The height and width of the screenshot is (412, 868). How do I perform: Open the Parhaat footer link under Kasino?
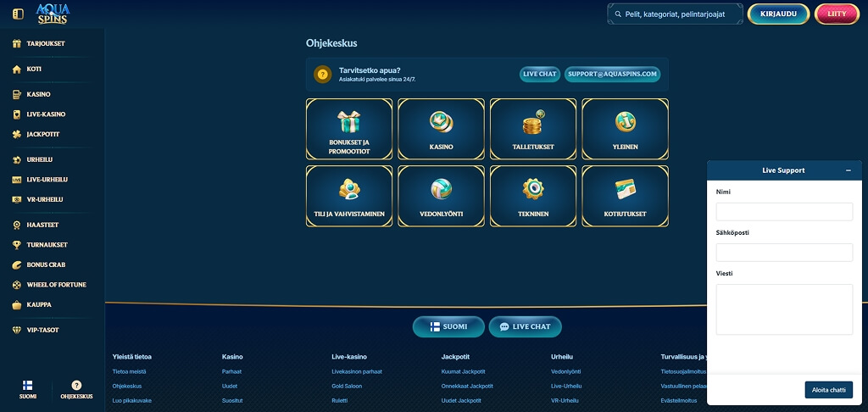coord(231,371)
